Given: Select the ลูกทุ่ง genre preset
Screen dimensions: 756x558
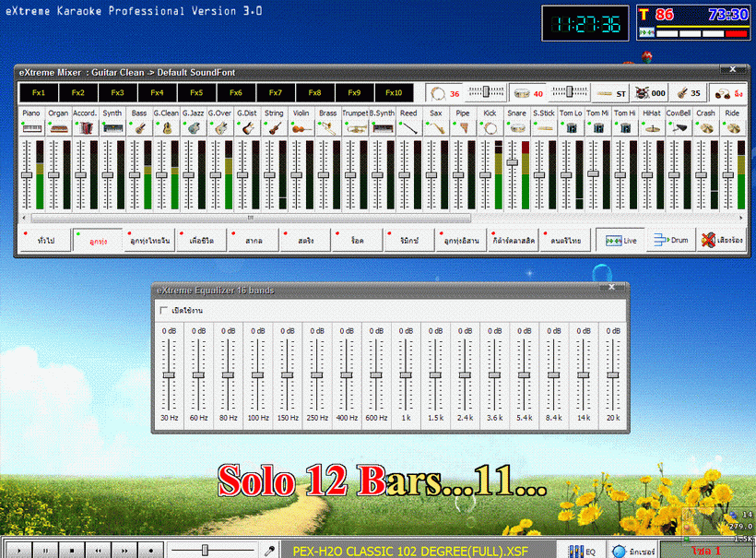Looking at the screenshot, I should point(98,240).
